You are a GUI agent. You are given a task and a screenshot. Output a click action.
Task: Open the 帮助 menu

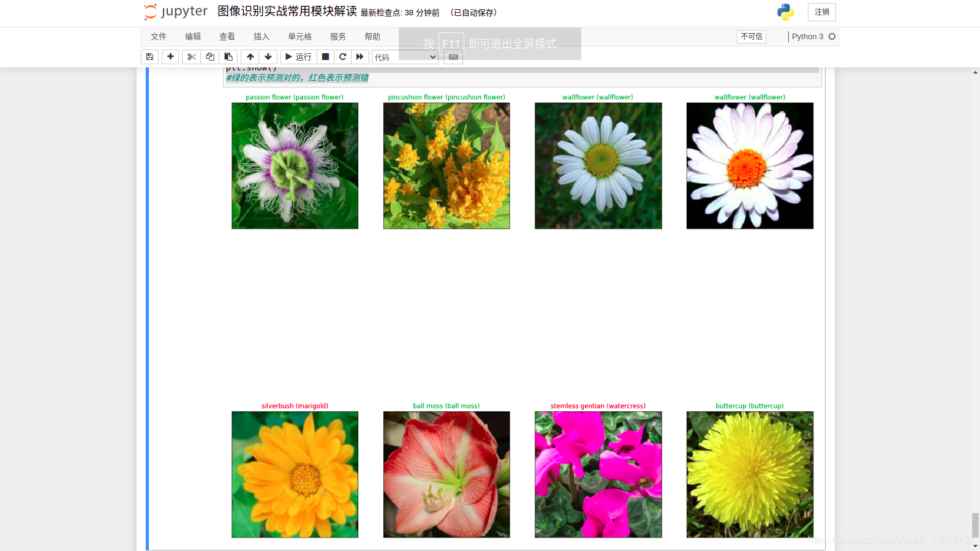372,36
